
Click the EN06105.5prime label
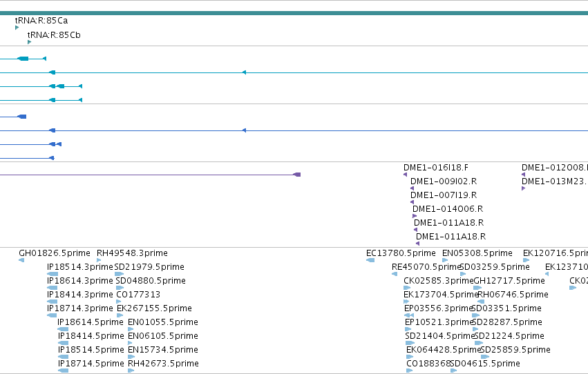coord(163,336)
